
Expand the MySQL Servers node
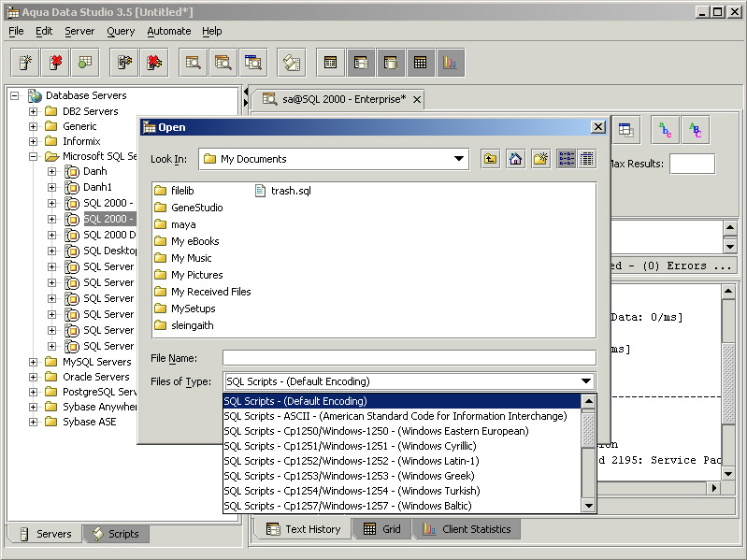33,362
